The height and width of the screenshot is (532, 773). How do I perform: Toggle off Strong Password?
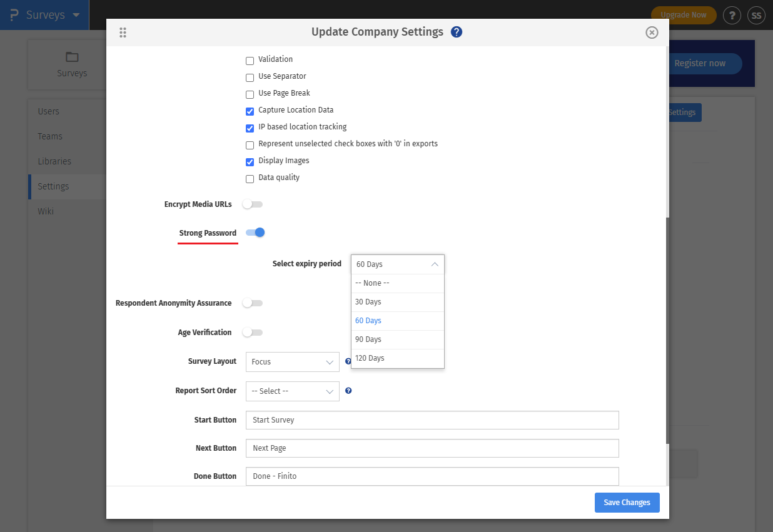[255, 232]
